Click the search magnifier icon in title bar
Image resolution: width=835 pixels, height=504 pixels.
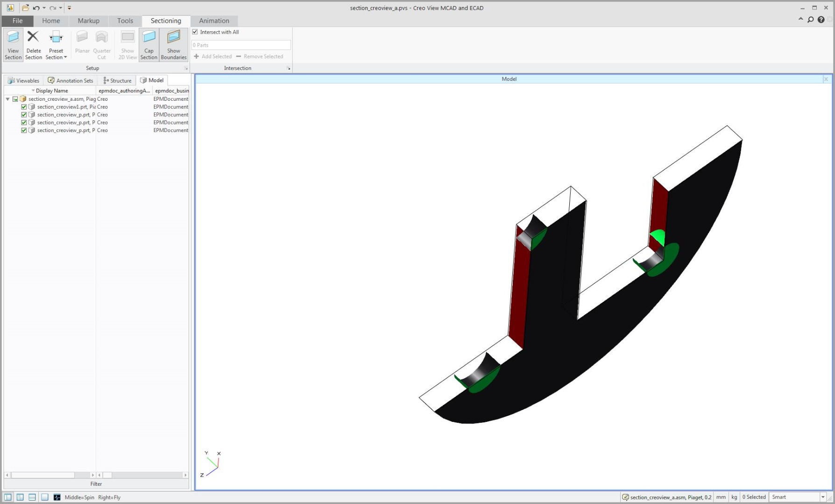(x=811, y=20)
